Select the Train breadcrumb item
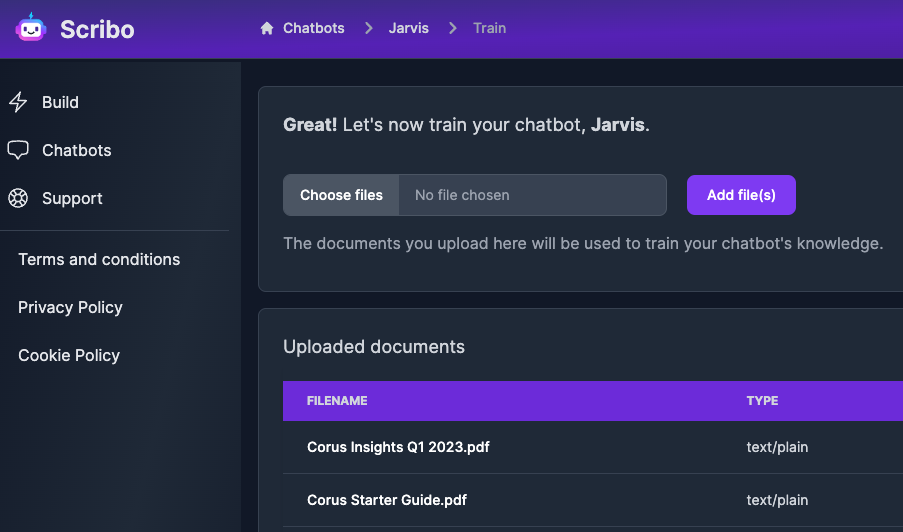This screenshot has height=532, width=903. pos(490,28)
